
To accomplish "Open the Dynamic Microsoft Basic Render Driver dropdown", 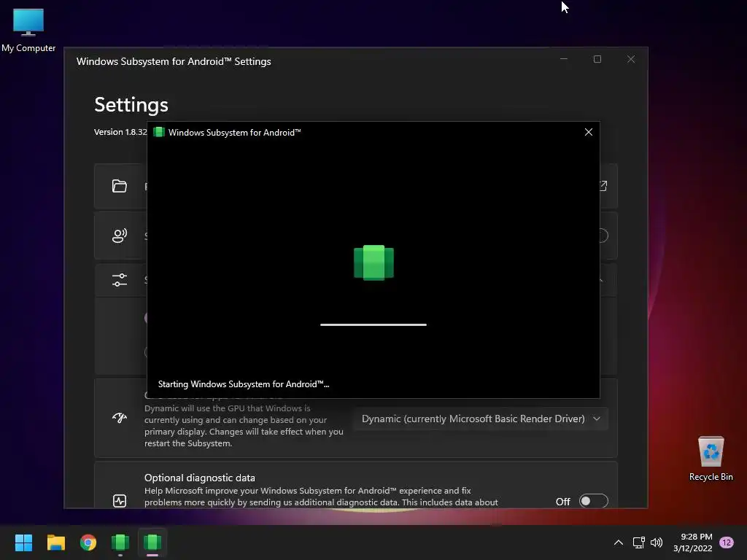I will pyautogui.click(x=480, y=419).
